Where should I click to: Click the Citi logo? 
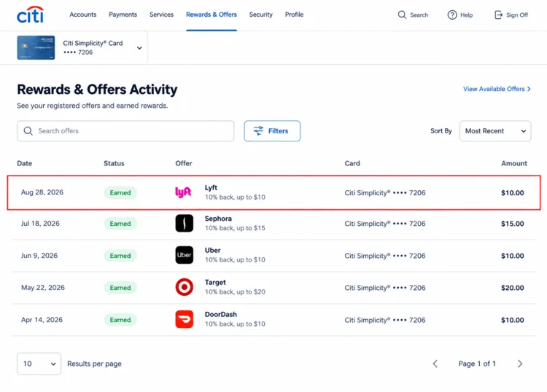[x=31, y=15]
